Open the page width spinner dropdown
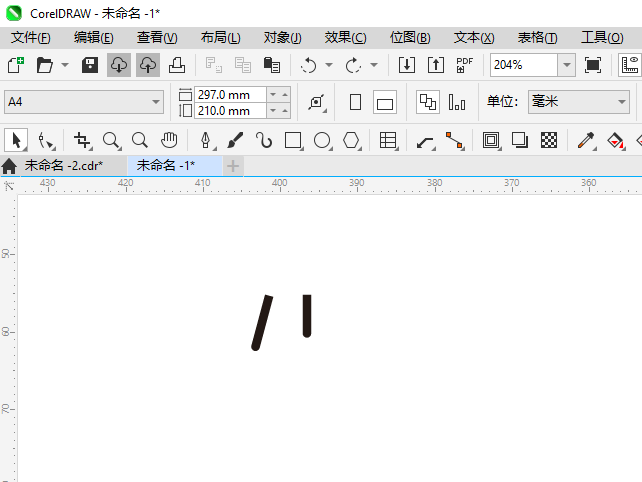Image resolution: width=642 pixels, height=482 pixels. (273, 95)
